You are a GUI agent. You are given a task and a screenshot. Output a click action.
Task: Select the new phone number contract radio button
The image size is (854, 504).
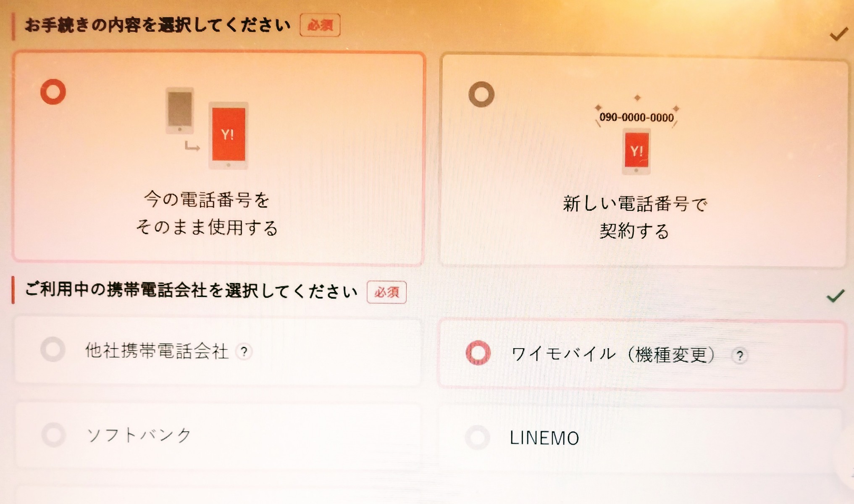tap(481, 94)
